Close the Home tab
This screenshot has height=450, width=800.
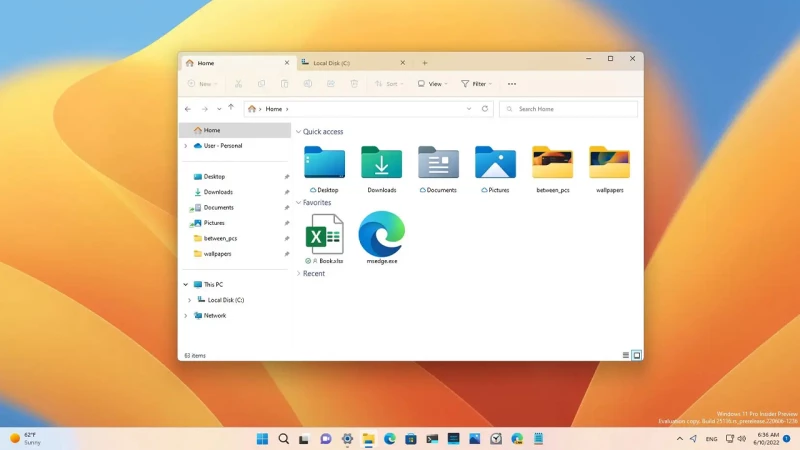[287, 63]
